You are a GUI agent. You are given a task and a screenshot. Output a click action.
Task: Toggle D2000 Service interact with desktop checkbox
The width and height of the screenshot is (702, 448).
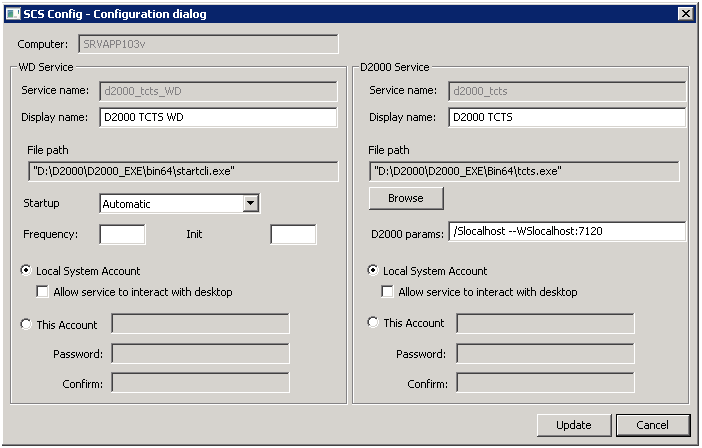(x=389, y=292)
